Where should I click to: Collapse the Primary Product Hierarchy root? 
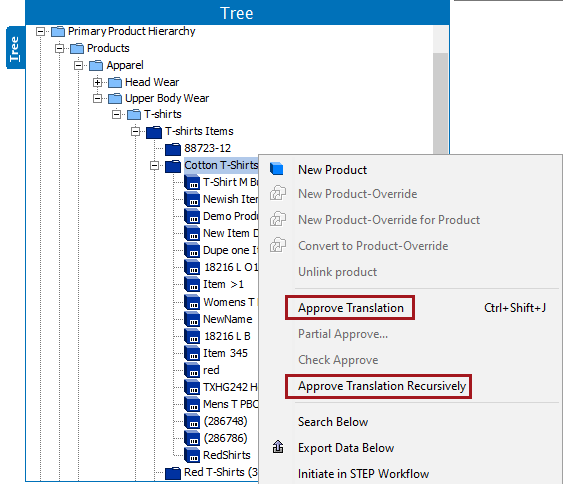(40, 32)
